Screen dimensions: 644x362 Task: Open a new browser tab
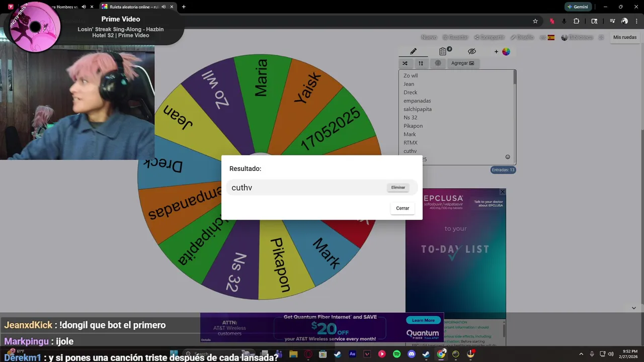(184, 7)
